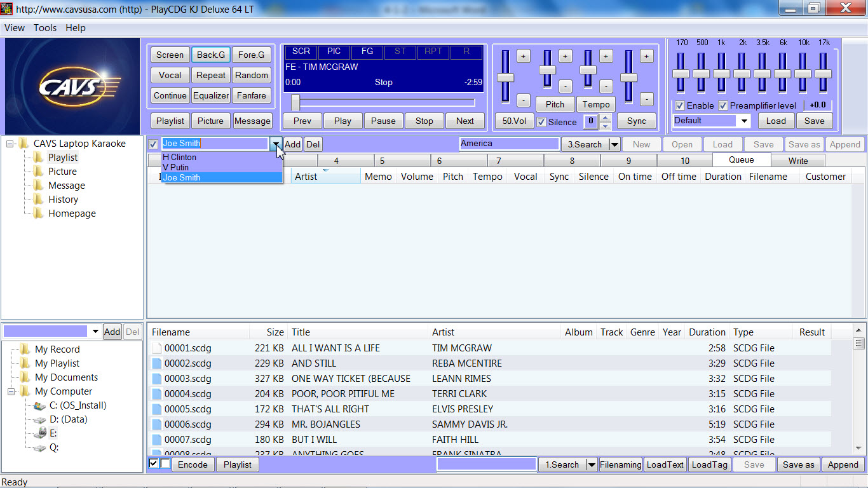Click the search field containing America
The width and height of the screenshot is (868, 488).
(509, 144)
